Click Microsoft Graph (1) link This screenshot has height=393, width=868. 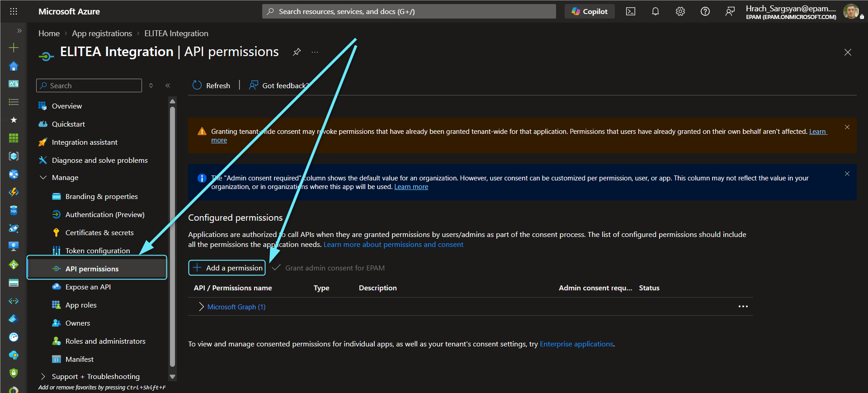click(x=236, y=307)
